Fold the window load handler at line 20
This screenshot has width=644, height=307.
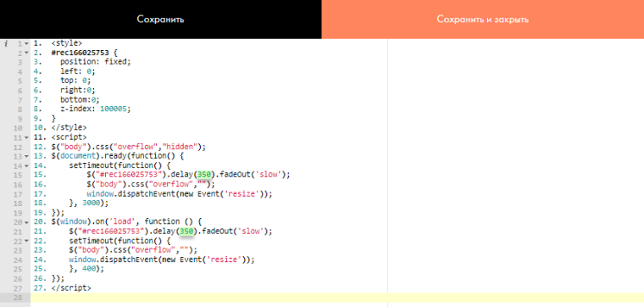coord(27,222)
